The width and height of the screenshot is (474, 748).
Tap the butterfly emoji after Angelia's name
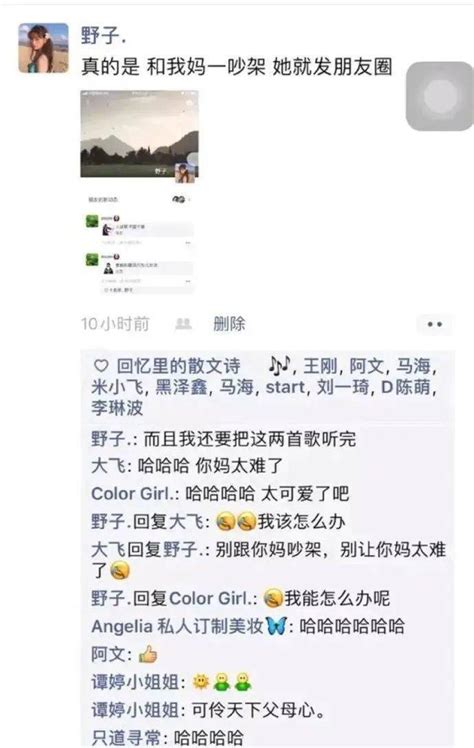point(277,626)
